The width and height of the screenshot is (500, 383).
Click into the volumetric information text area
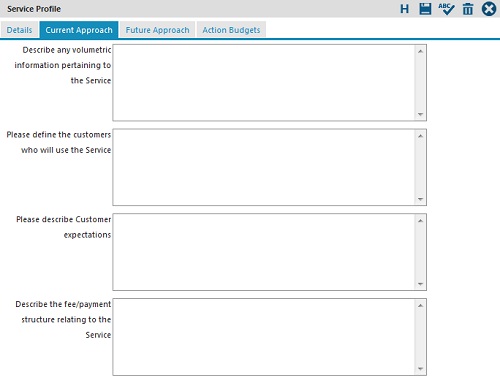pos(269,83)
